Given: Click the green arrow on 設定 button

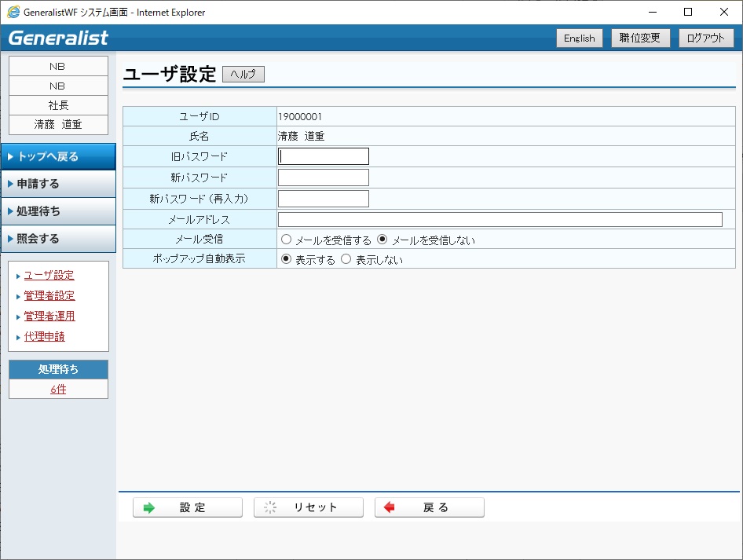Looking at the screenshot, I should (x=149, y=508).
